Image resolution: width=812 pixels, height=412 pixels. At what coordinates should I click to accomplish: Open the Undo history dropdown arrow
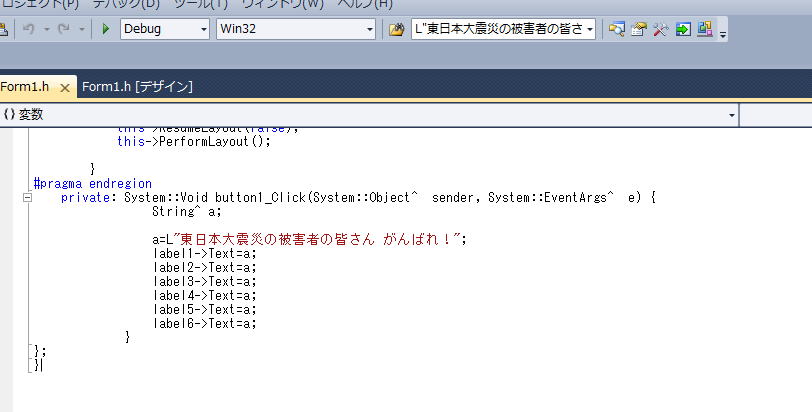click(x=47, y=30)
